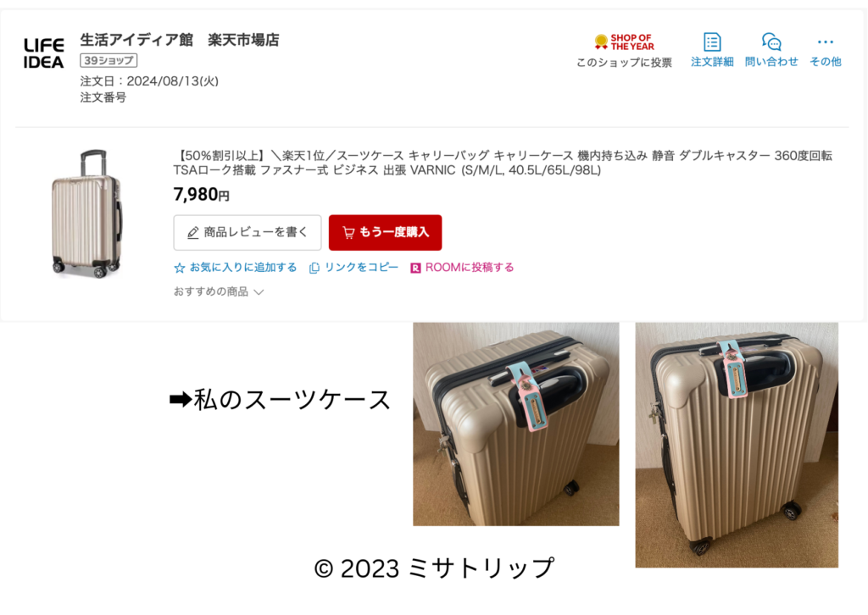The height and width of the screenshot is (615, 868).
Task: Click the ROOM logo icon
Action: tap(415, 269)
